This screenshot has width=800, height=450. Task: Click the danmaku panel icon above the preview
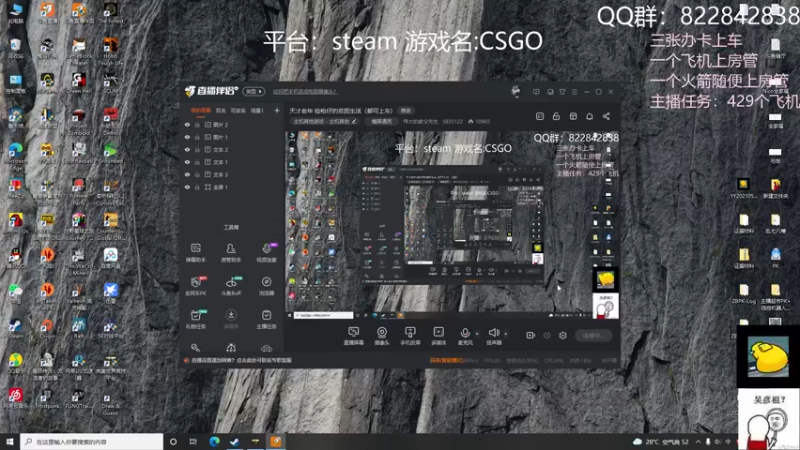[540, 116]
